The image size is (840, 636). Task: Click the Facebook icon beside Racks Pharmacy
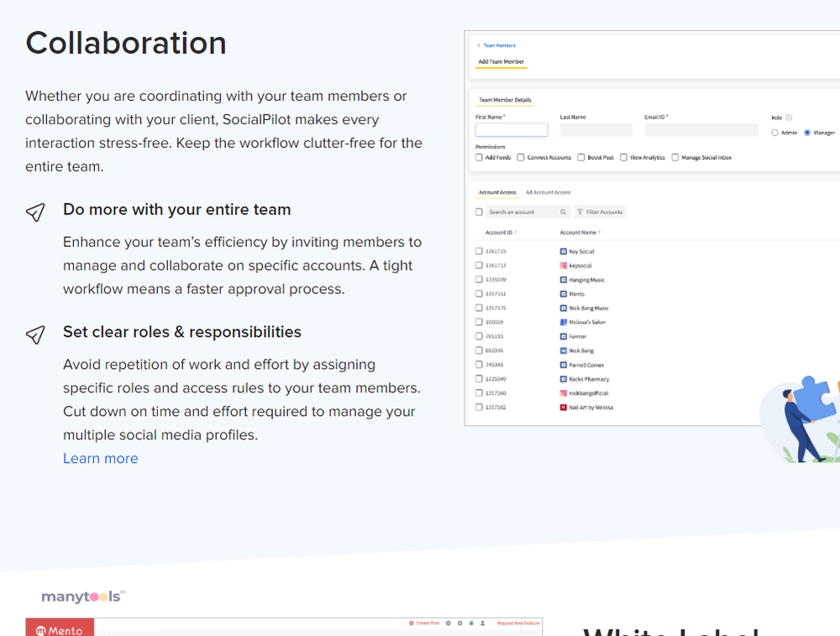[x=563, y=379]
